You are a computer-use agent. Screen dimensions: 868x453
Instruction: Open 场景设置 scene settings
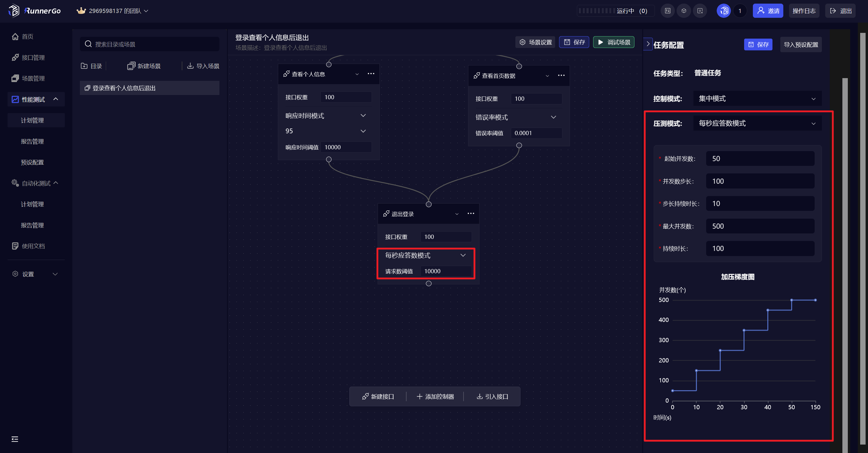point(535,42)
